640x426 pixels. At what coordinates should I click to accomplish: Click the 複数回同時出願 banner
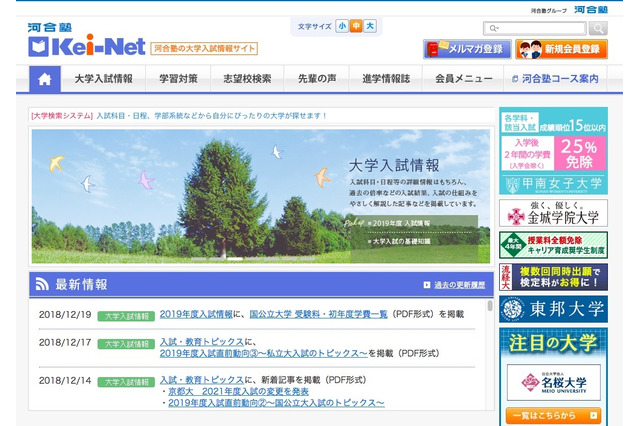pos(553,277)
